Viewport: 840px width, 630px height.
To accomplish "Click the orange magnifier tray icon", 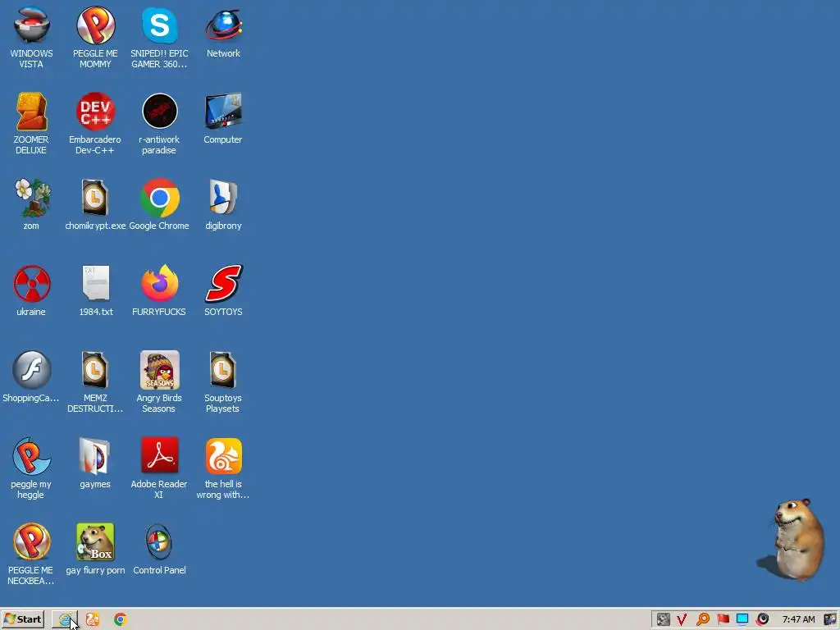I will pos(702,620).
